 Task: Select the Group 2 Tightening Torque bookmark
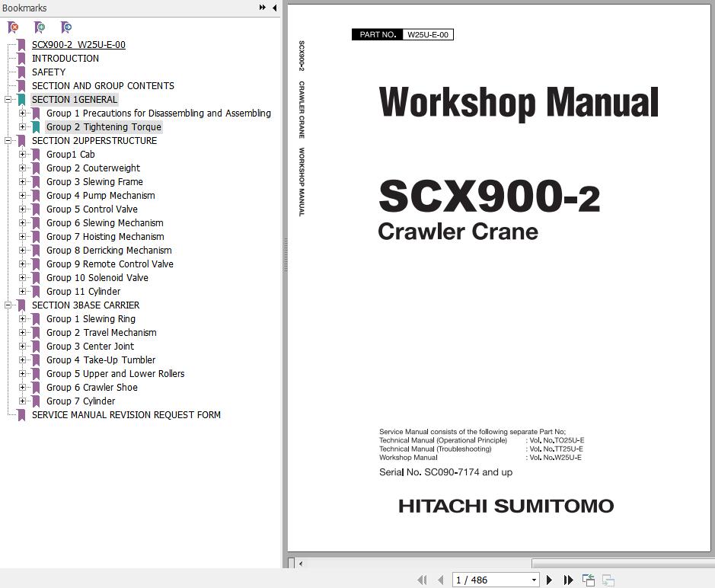pyautogui.click(x=104, y=126)
